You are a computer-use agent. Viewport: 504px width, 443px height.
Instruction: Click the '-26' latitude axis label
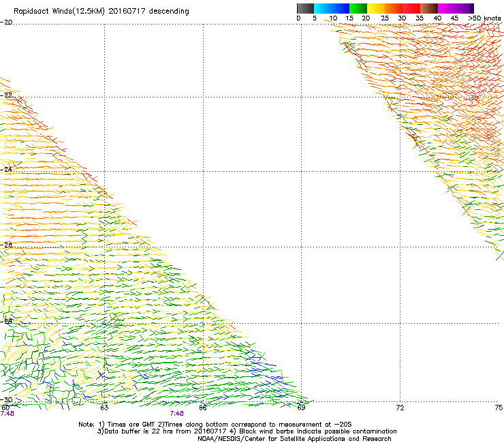pyautogui.click(x=6, y=245)
